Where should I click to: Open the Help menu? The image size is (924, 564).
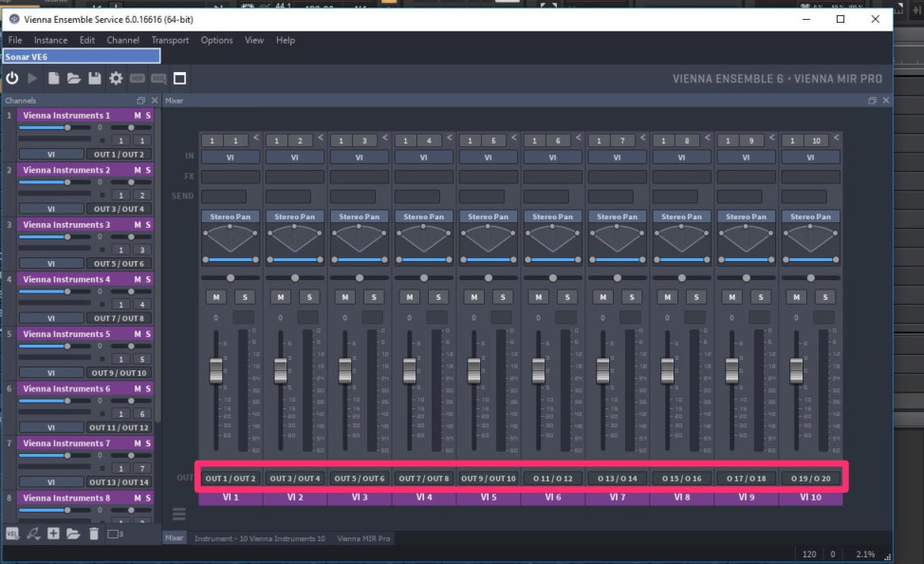click(286, 40)
